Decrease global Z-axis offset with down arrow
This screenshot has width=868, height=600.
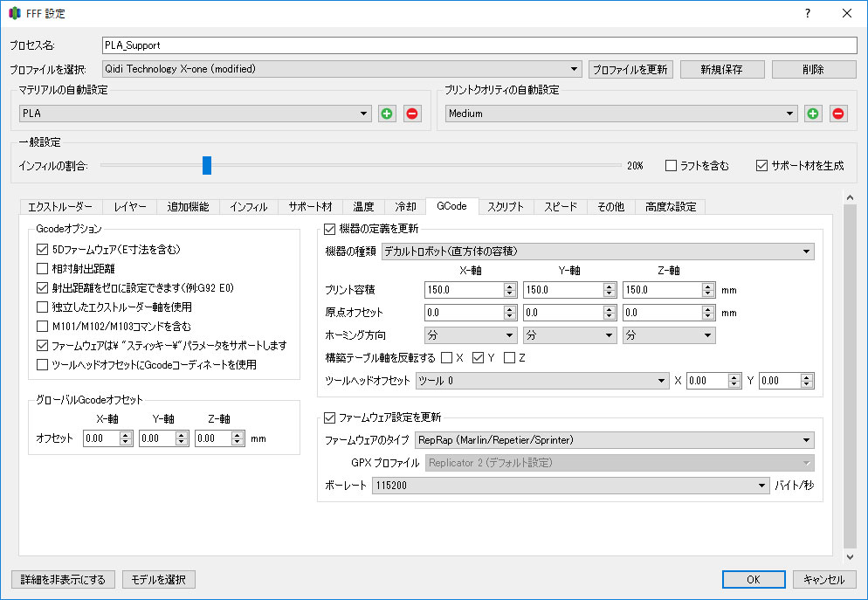238,443
